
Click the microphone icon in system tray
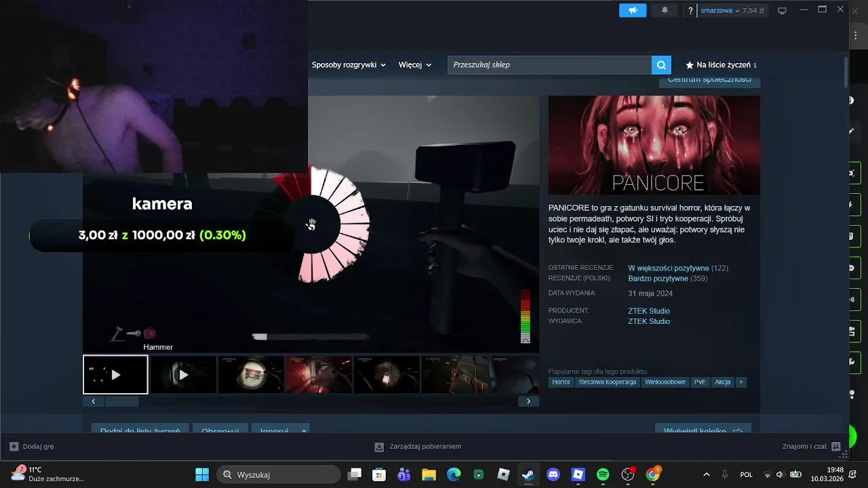point(724,474)
